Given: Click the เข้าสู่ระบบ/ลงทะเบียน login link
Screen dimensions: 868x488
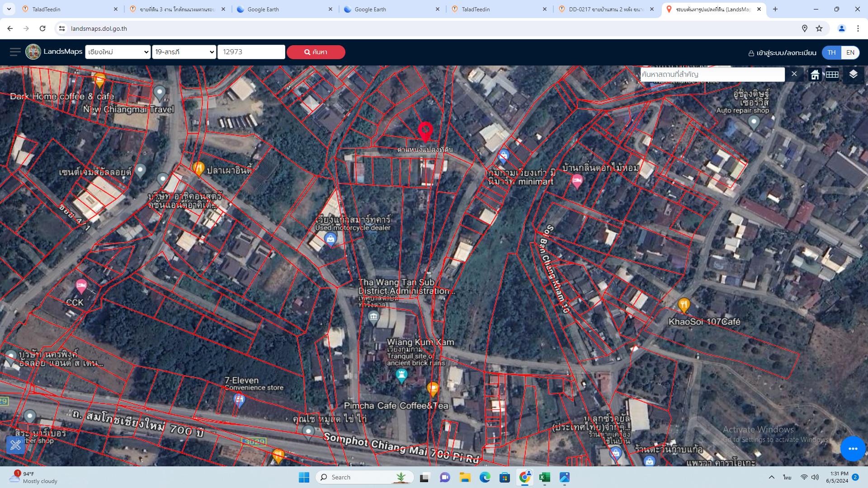Looking at the screenshot, I should click(782, 53).
